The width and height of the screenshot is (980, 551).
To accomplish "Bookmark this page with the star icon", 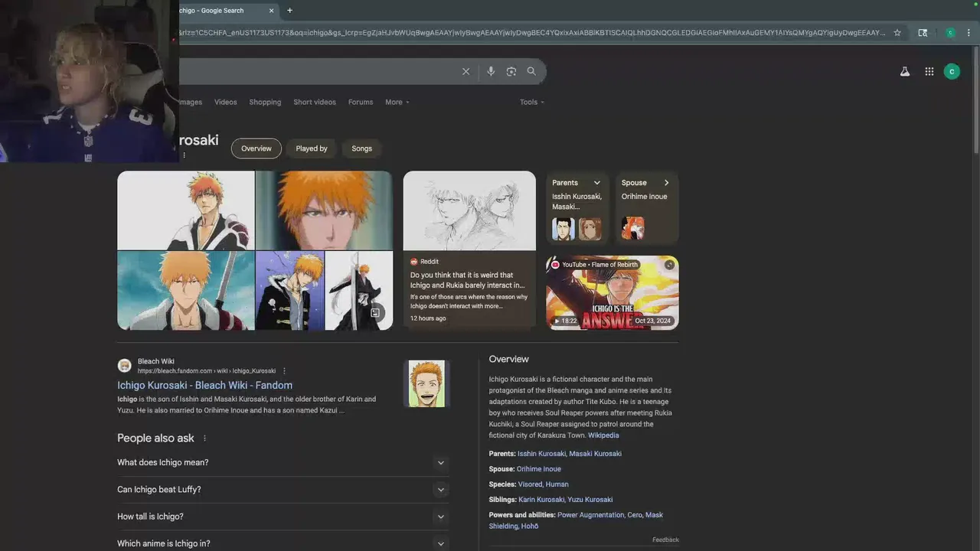I will 897,33.
